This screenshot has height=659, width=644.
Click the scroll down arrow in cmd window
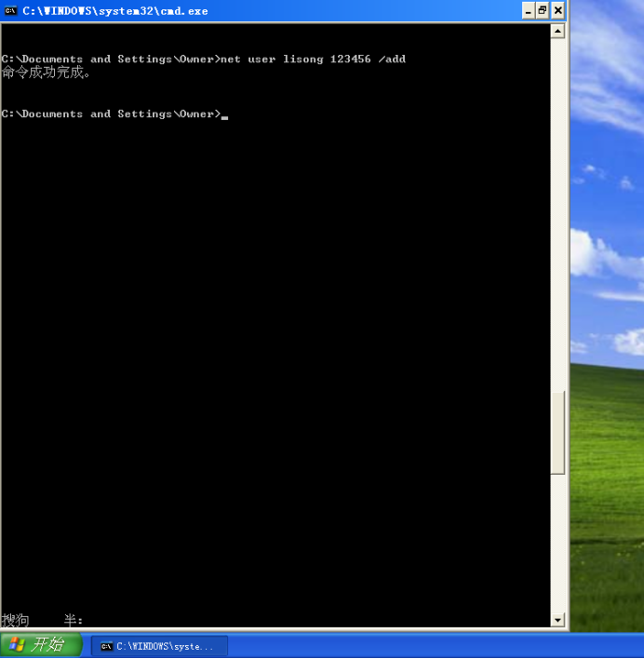click(x=557, y=620)
